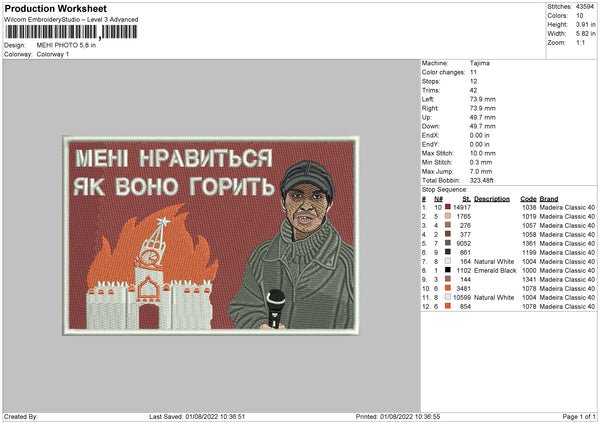Click the embroidery design preview image
Image resolution: width=600 pixels, height=424 pixels.
click(211, 235)
